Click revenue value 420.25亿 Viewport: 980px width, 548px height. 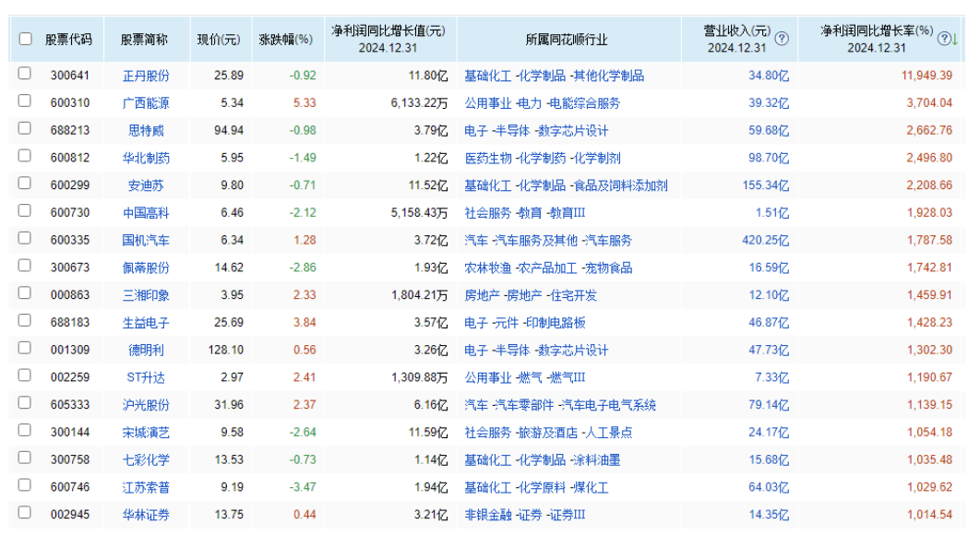(766, 241)
